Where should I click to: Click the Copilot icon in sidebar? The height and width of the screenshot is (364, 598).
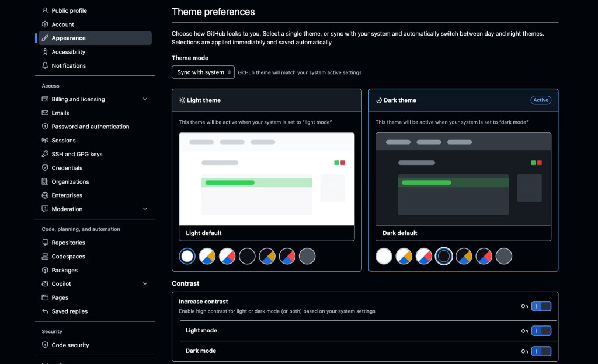click(45, 283)
